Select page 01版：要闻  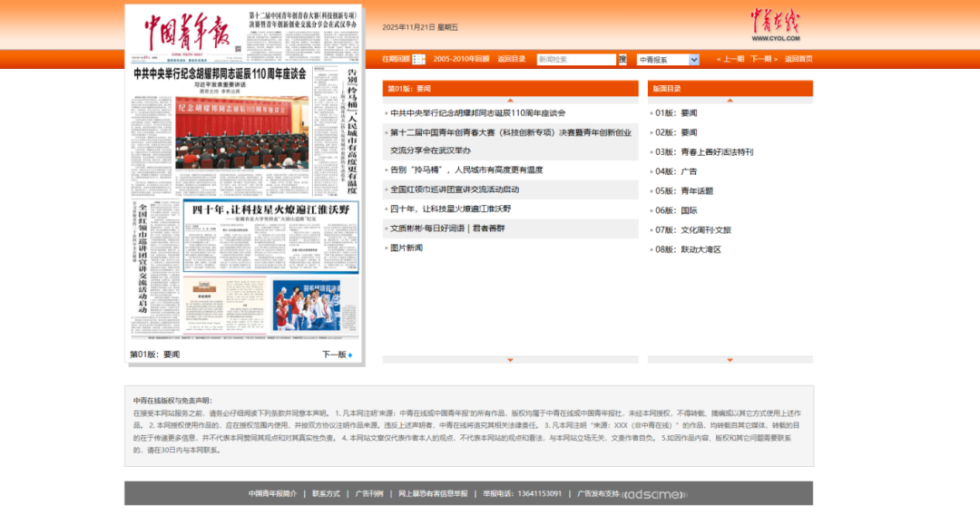(x=676, y=113)
